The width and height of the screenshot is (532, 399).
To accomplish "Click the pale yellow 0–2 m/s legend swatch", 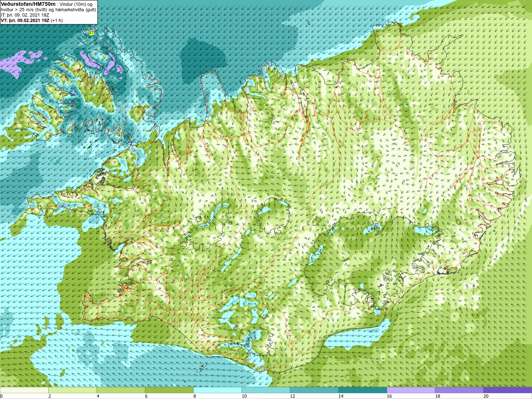I will pyautogui.click(x=24, y=390).
